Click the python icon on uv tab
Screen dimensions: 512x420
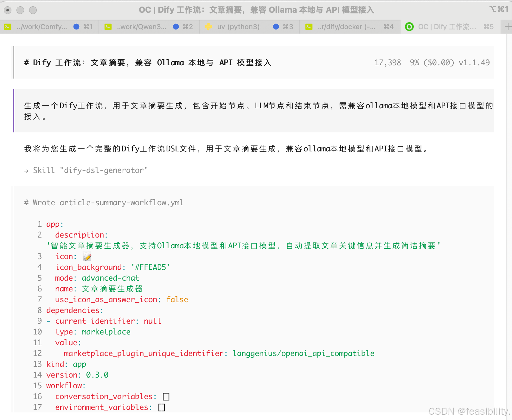click(208, 27)
